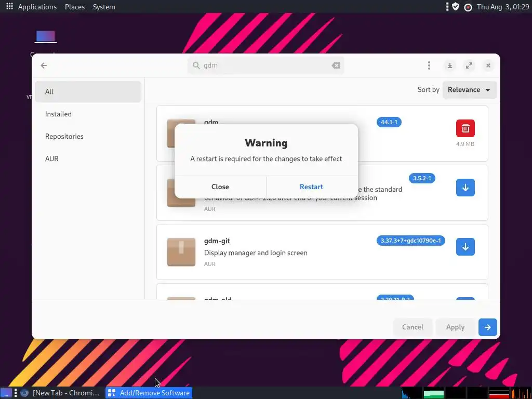The width and height of the screenshot is (532, 399).
Task: Click the clock showing Thu Aug 3
Action: click(x=503, y=7)
